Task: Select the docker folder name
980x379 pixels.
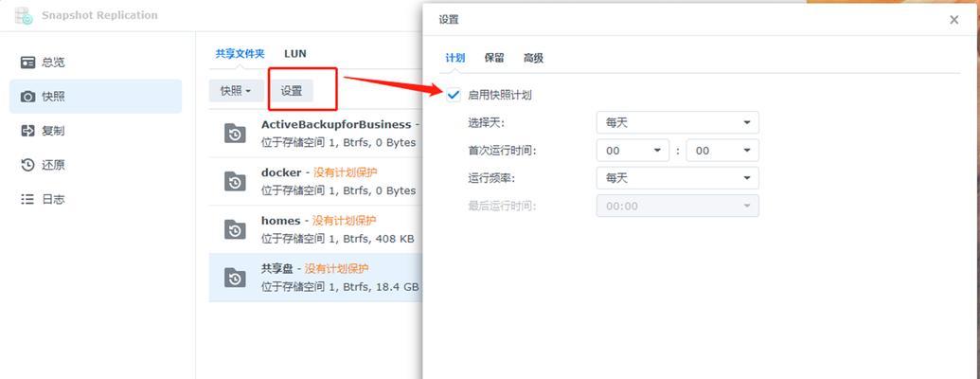Action: click(x=281, y=172)
